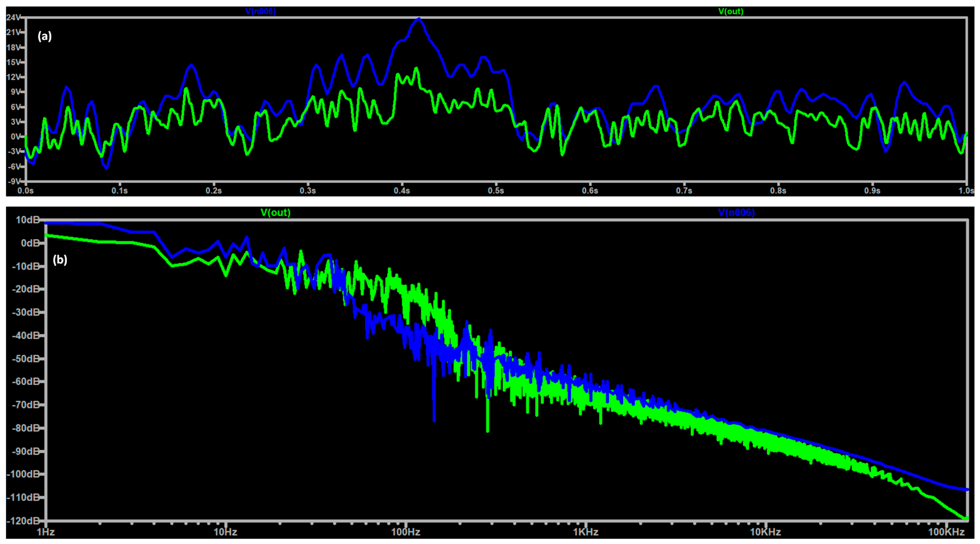This screenshot has width=980, height=544.
Task: Click the green V(out) label in top plot
Action: click(x=730, y=11)
